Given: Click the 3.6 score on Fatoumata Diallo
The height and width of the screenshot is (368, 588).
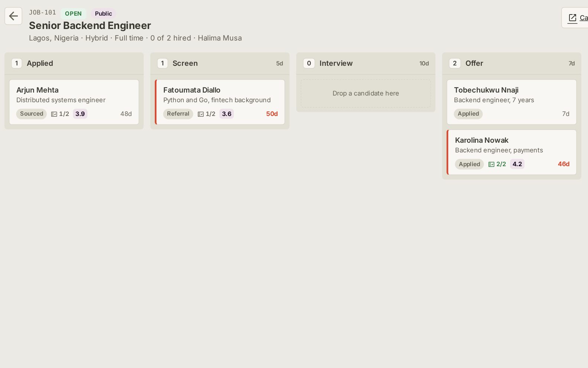Looking at the screenshot, I should coord(227,114).
